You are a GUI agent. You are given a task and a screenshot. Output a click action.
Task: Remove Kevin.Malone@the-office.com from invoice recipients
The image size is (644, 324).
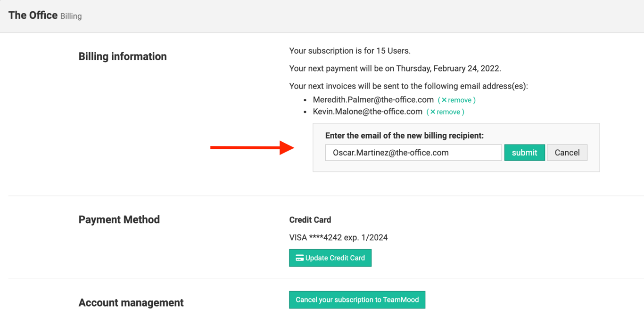point(445,112)
